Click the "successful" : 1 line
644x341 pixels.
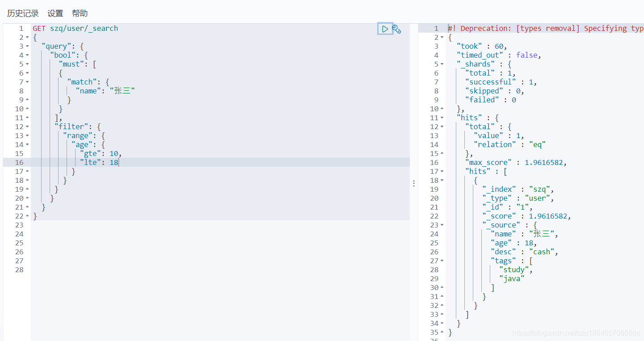(501, 82)
